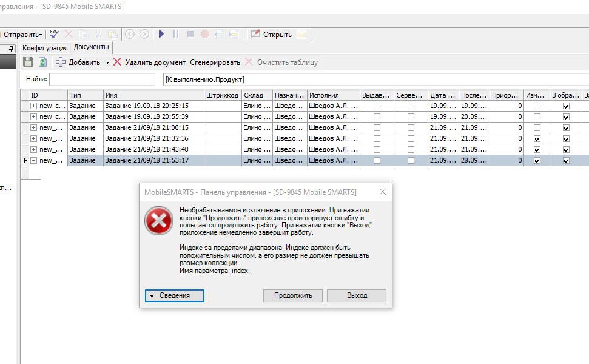Untick В обра... checkbox for Задание 21/09/18 21:43:48
The height and width of the screenshot is (364, 589).
pos(566,149)
